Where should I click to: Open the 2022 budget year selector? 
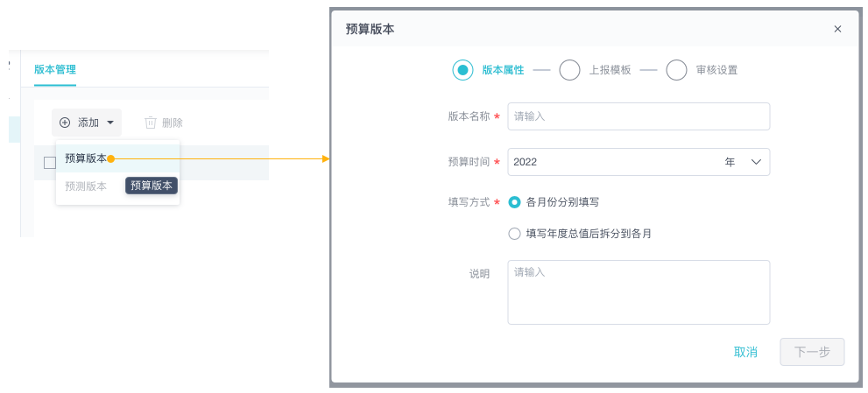pos(613,162)
